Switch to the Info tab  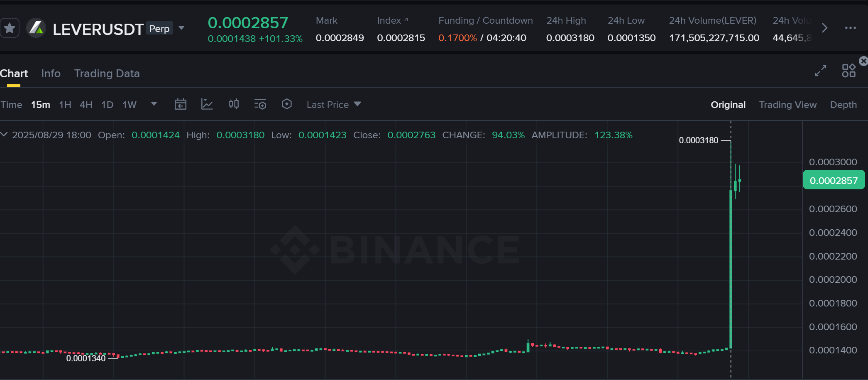[x=51, y=74]
